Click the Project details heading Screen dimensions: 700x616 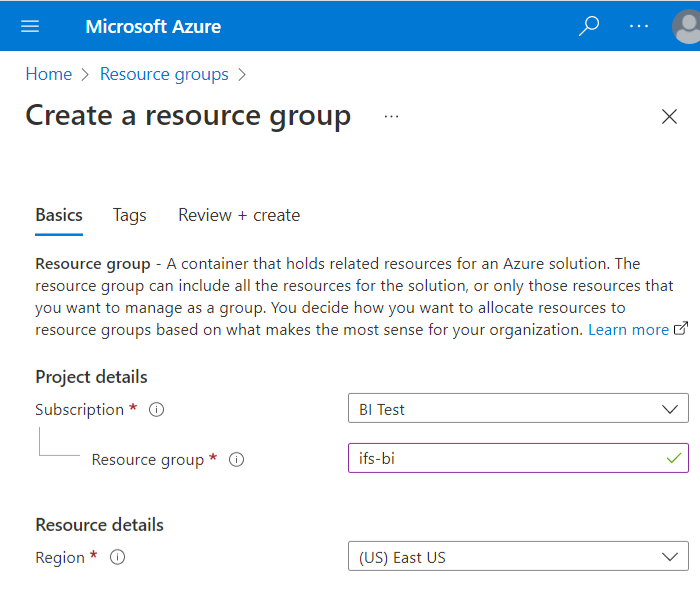coord(92,377)
